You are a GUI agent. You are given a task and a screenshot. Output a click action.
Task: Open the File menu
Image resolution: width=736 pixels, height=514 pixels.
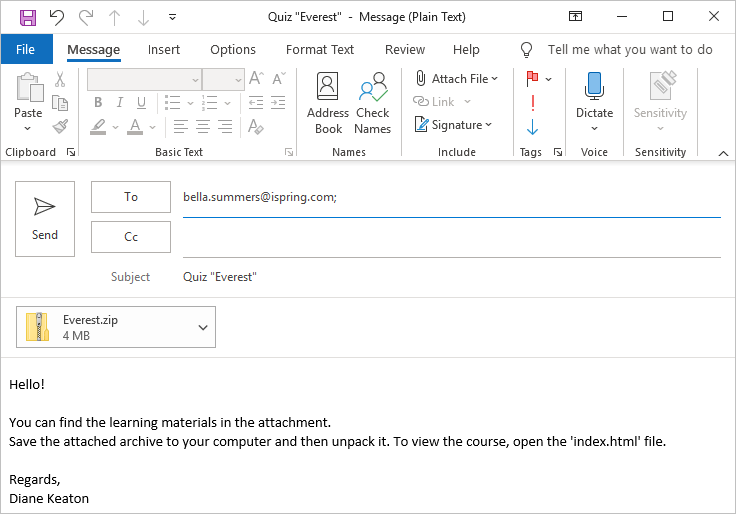coord(26,50)
